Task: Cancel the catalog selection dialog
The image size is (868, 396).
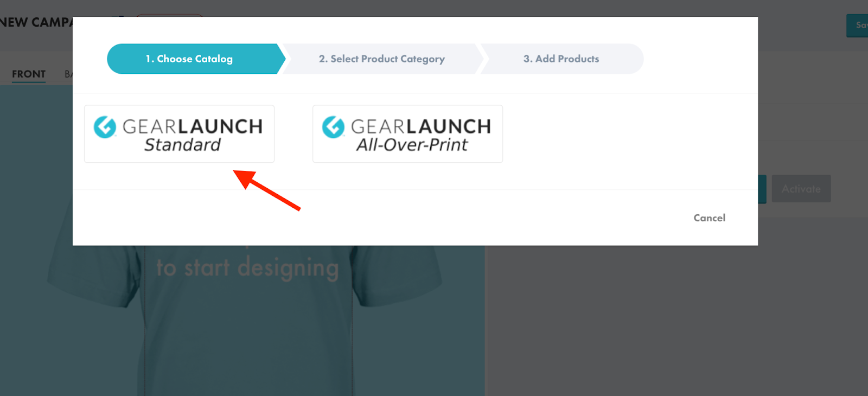Action: 709,218
